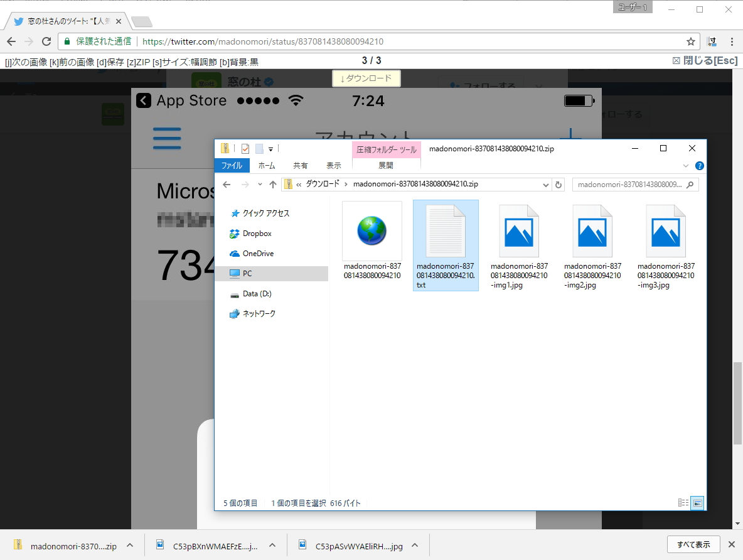The height and width of the screenshot is (560, 743).
Task: Select the madonomori .txt file
Action: tap(446, 245)
